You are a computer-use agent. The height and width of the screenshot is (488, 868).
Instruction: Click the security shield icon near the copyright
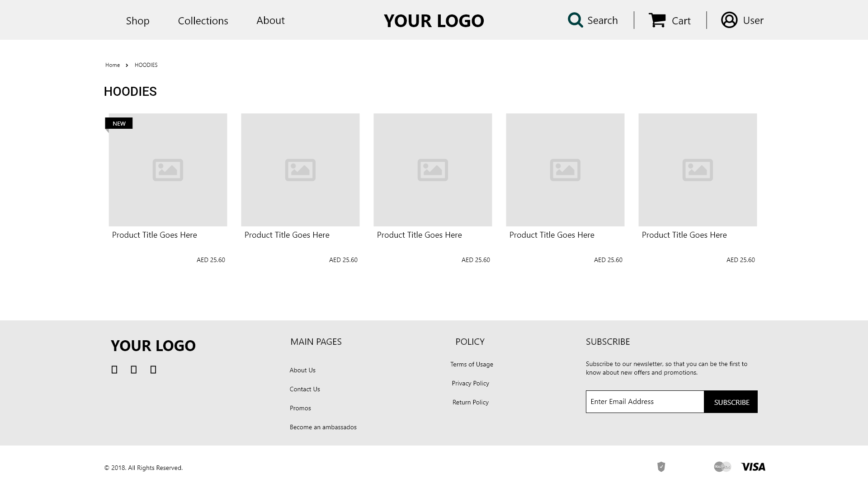pyautogui.click(x=660, y=467)
